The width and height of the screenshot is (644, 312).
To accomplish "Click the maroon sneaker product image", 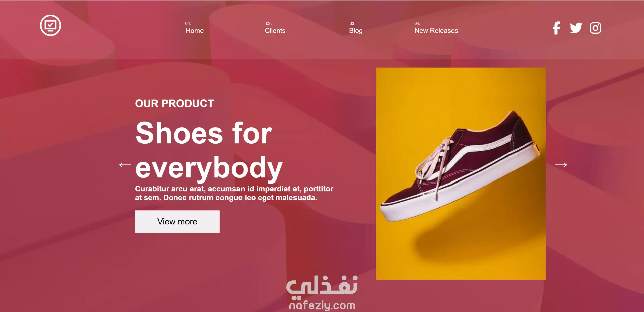I will tap(461, 174).
